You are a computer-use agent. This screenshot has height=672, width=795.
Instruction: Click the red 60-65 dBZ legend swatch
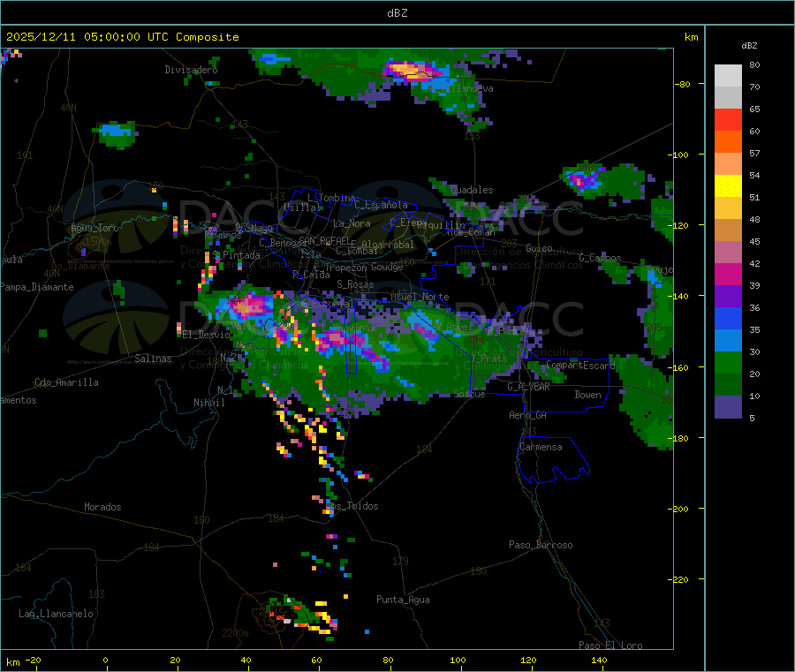(x=728, y=119)
